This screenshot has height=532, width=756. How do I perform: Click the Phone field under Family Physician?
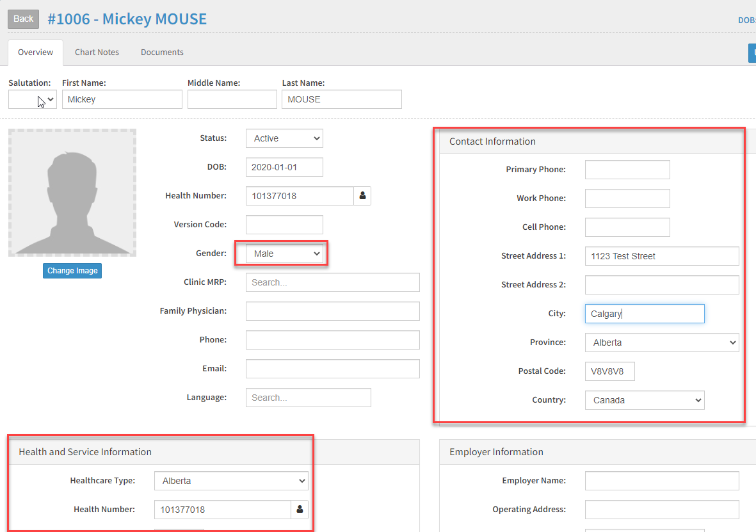click(x=333, y=340)
